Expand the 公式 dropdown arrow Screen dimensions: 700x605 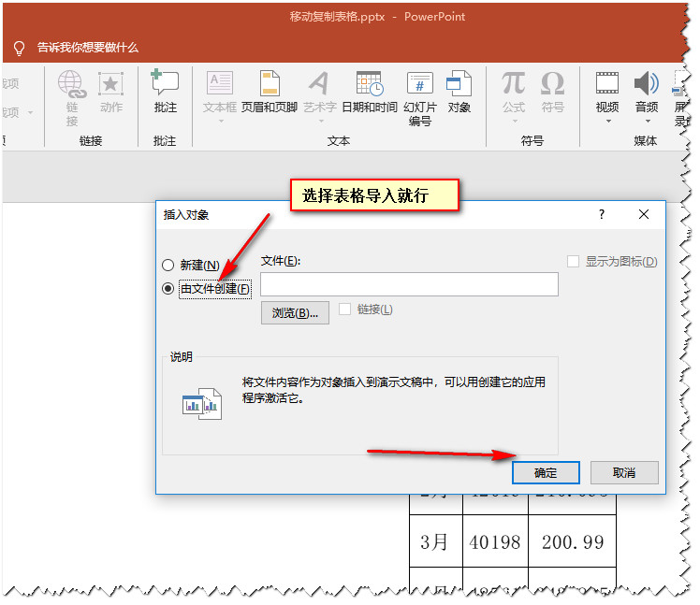(515, 122)
